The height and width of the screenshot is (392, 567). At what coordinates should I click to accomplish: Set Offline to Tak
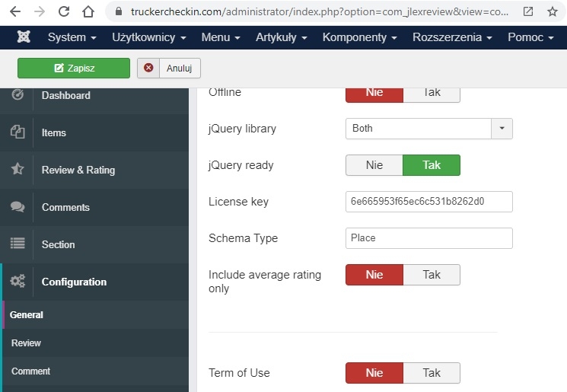[432, 92]
